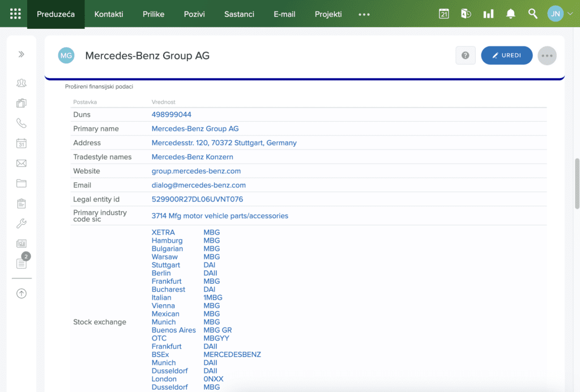Click primary name Mercedes-Benz Group AG value
The width and height of the screenshot is (580, 392).
tap(195, 129)
